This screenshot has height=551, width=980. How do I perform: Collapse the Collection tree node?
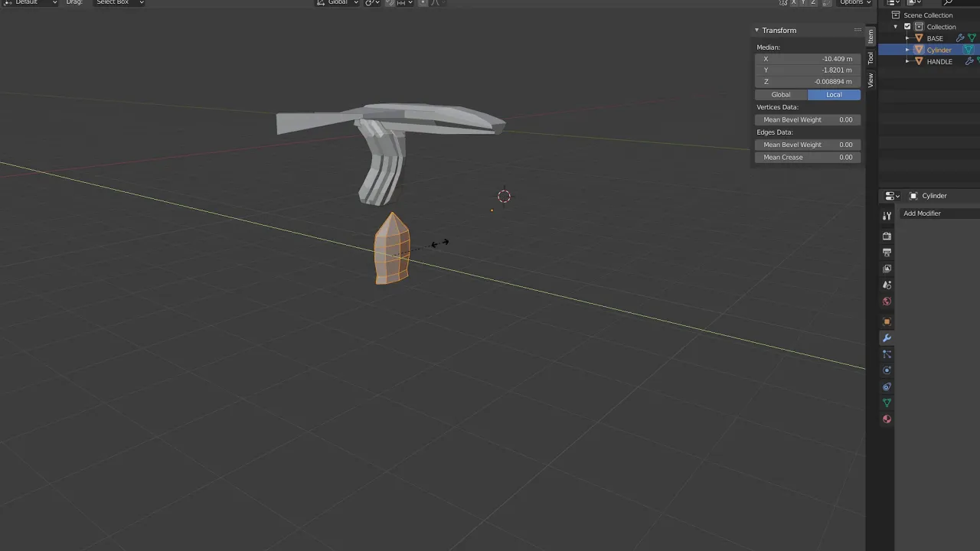coord(897,27)
